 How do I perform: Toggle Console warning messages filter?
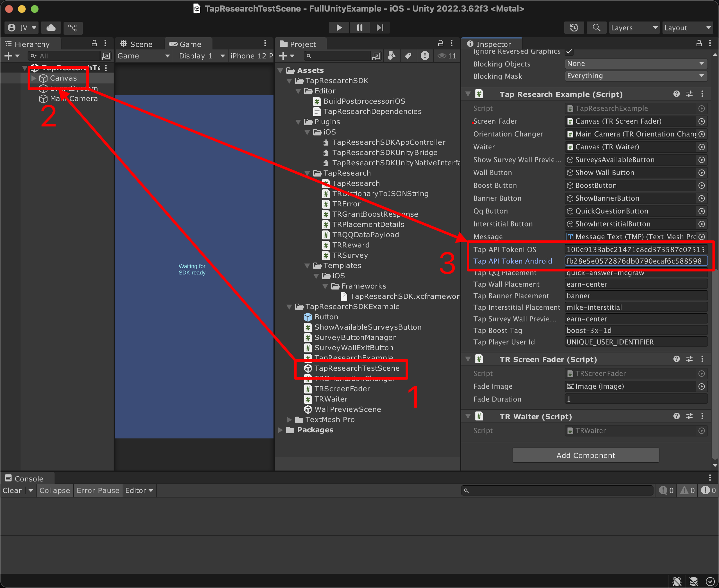click(688, 491)
